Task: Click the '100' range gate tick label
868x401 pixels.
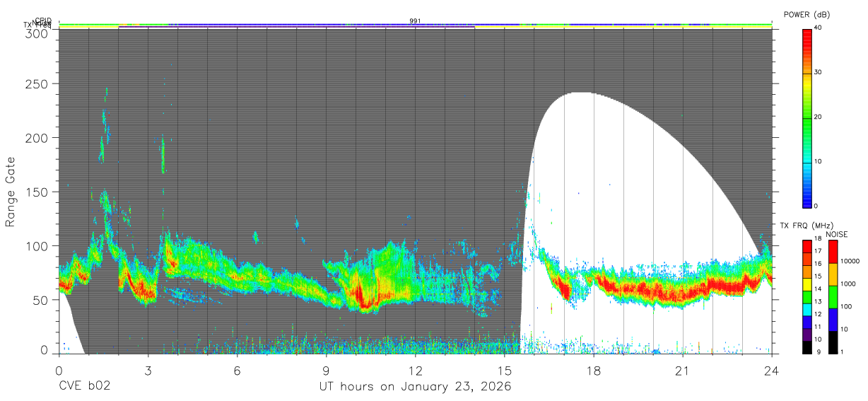Action: (x=39, y=245)
